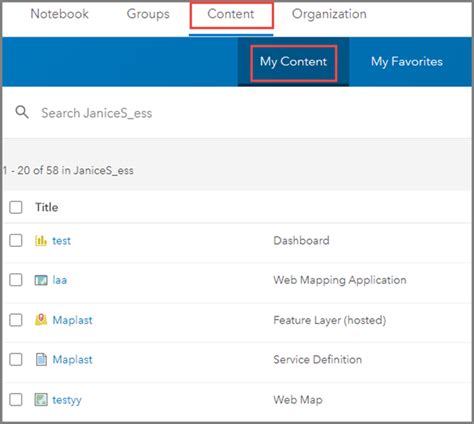
Task: Tick the Maplast Service Definition checkbox
Action: [16, 359]
